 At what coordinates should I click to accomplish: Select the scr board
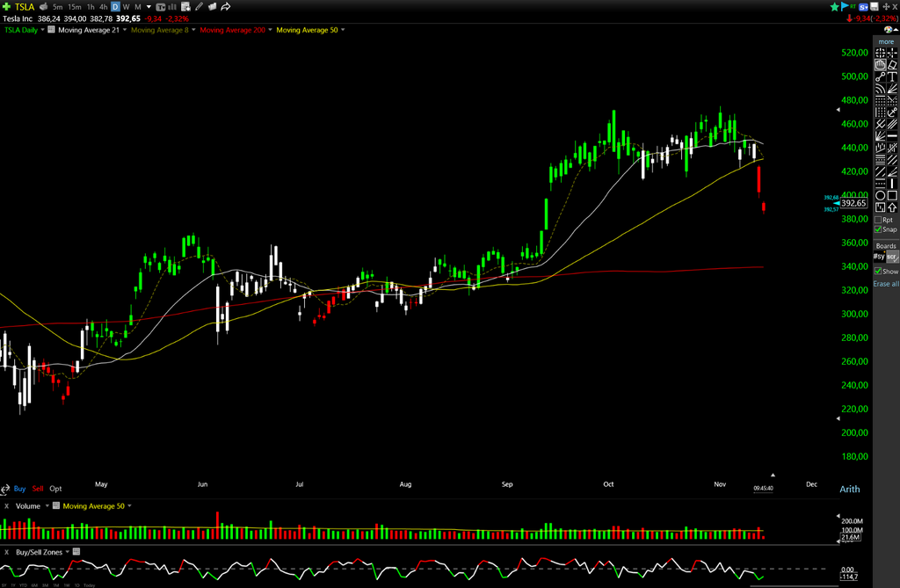[x=893, y=257]
